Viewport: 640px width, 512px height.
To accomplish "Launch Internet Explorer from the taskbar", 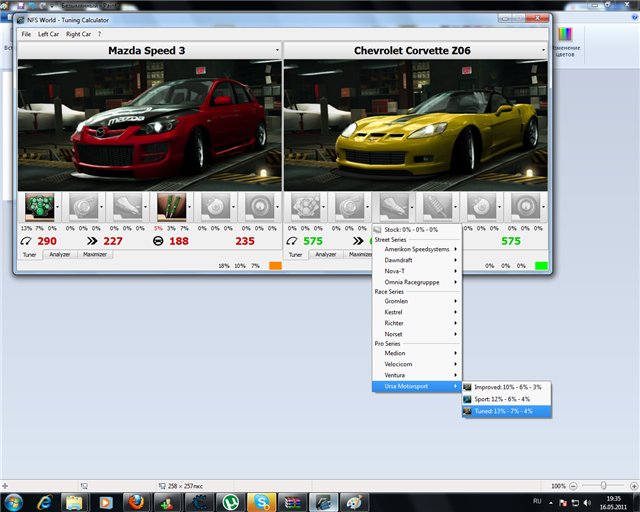I will (x=44, y=502).
